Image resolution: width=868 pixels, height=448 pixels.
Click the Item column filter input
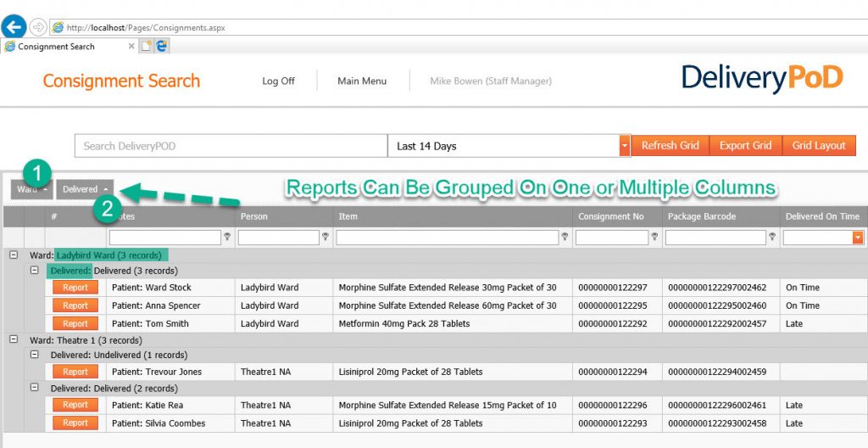click(x=448, y=238)
